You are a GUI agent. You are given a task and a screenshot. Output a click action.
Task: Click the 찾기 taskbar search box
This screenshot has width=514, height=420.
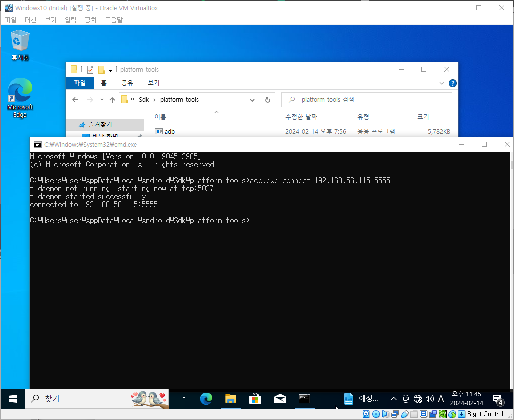click(97, 398)
